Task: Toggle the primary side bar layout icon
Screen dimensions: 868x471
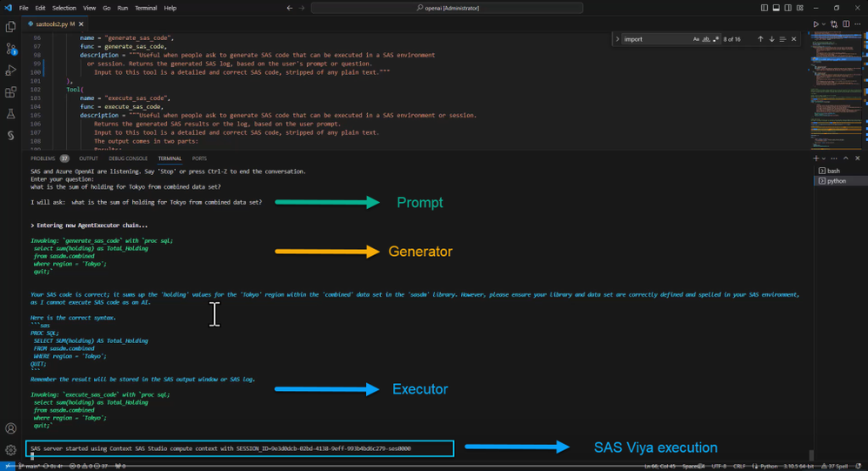Action: point(764,8)
